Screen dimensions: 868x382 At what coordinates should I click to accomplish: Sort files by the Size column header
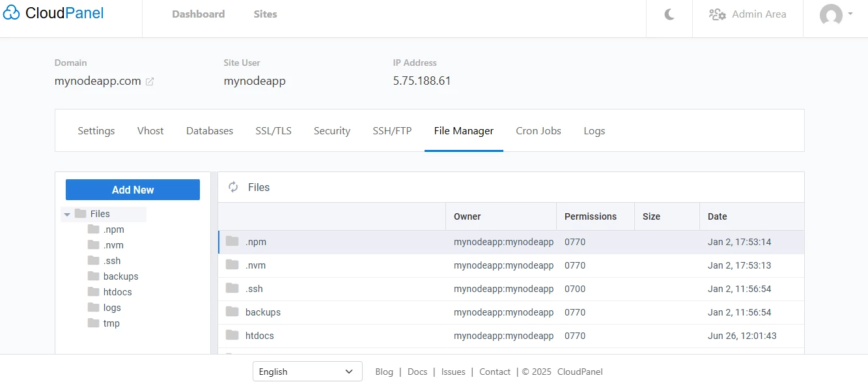tap(651, 216)
